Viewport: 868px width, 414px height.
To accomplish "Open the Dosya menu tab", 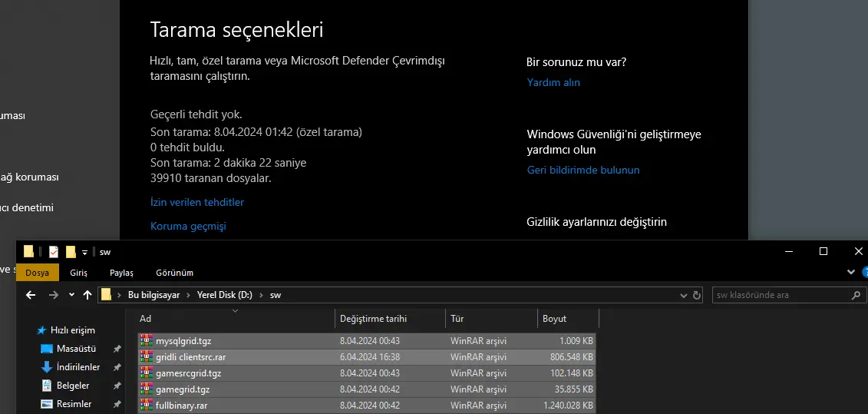I will click(37, 273).
